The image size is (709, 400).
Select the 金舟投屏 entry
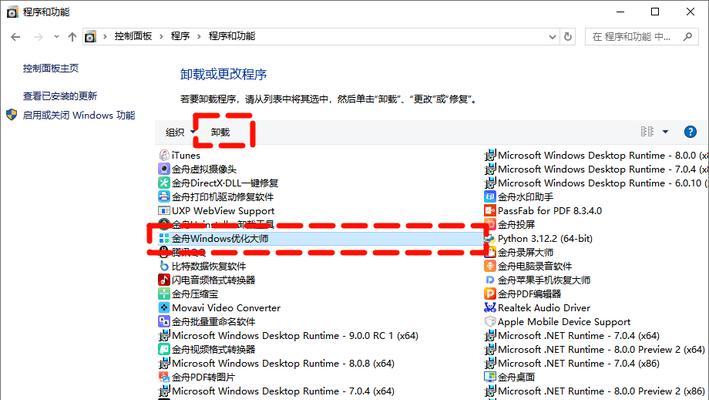[516, 225]
